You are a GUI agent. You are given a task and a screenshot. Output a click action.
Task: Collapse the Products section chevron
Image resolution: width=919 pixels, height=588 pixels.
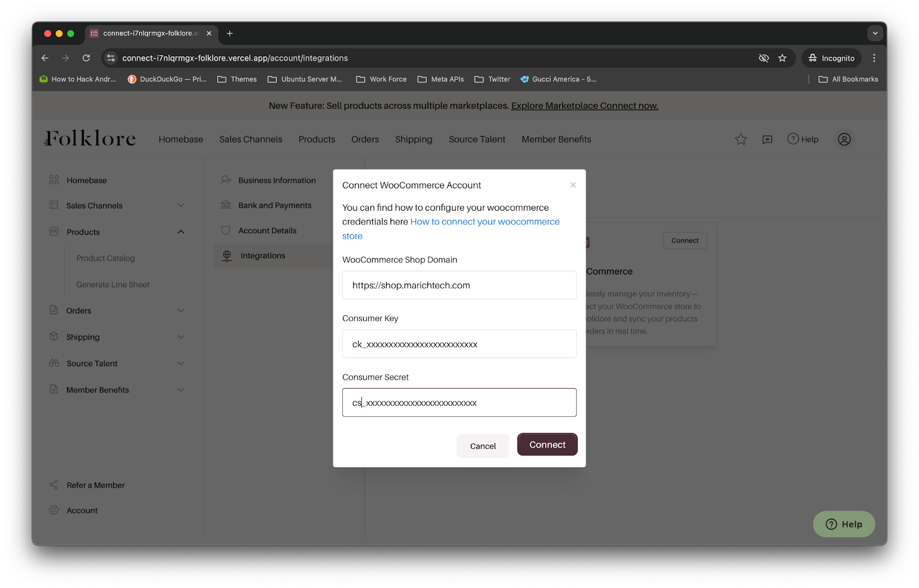[x=181, y=231]
